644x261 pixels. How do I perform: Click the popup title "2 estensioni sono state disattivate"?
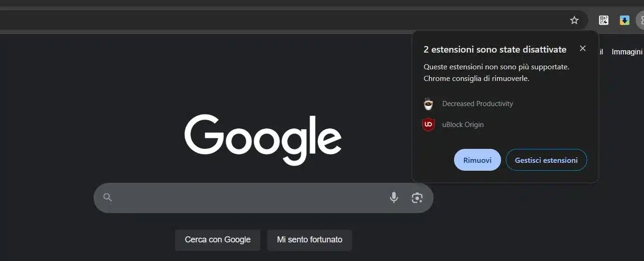495,49
